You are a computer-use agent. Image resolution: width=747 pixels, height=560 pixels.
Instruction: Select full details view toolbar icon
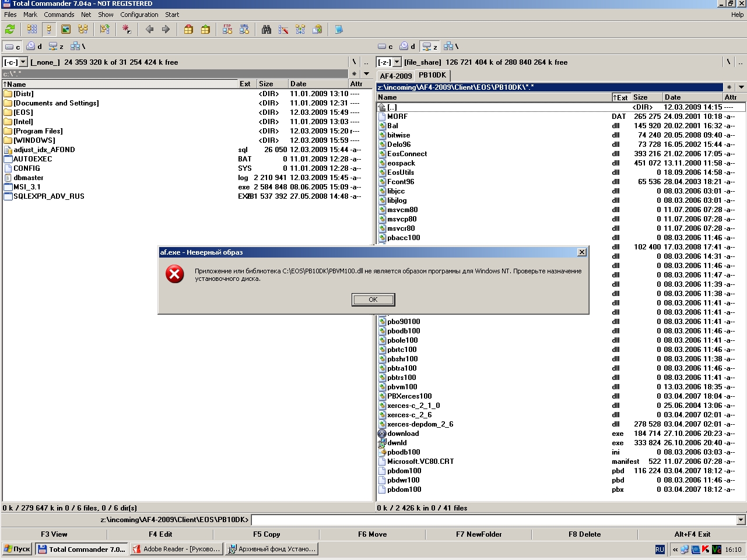49,29
